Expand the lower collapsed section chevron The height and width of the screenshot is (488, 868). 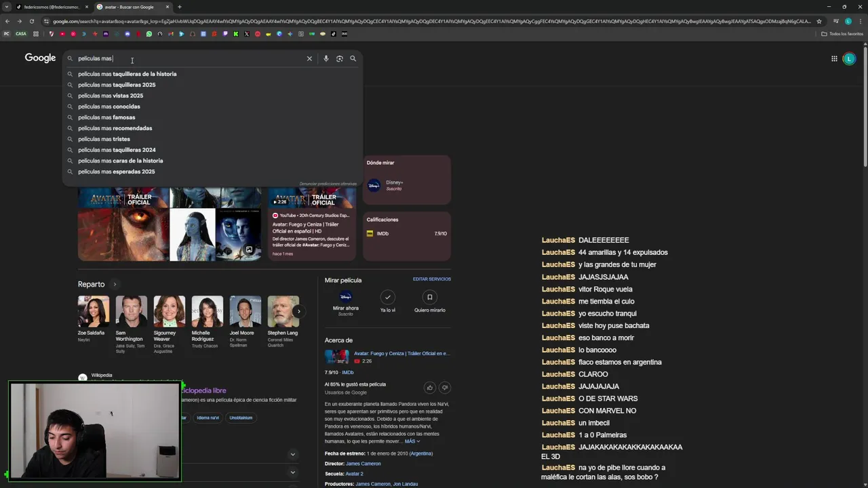pyautogui.click(x=293, y=472)
